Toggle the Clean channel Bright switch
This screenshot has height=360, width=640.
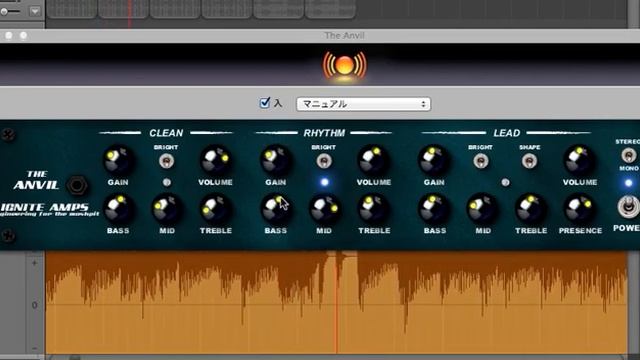point(166,161)
